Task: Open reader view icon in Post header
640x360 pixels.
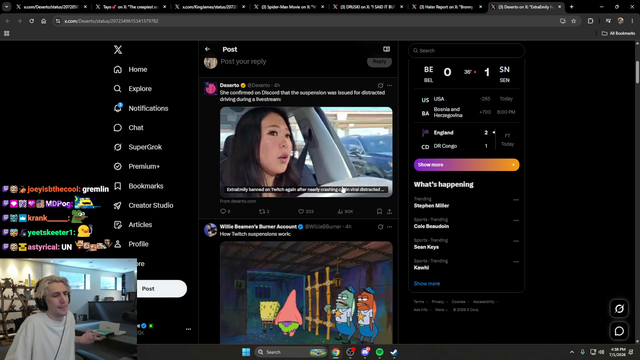Action: 386,49
